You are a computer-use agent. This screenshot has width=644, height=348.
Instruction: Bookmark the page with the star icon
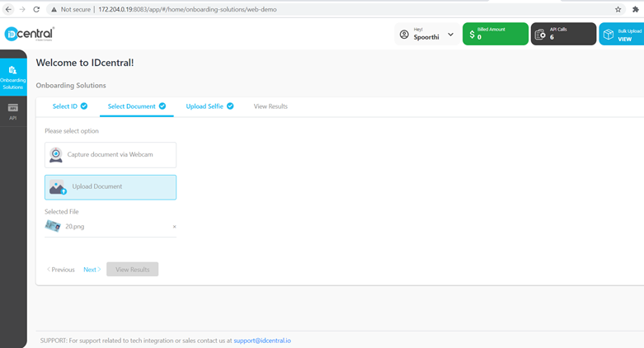pyautogui.click(x=618, y=9)
